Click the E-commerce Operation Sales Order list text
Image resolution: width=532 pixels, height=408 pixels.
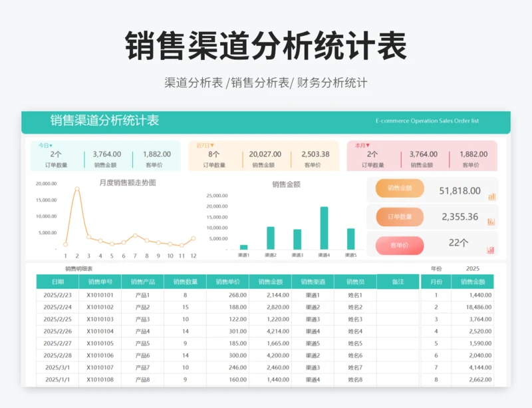(427, 120)
